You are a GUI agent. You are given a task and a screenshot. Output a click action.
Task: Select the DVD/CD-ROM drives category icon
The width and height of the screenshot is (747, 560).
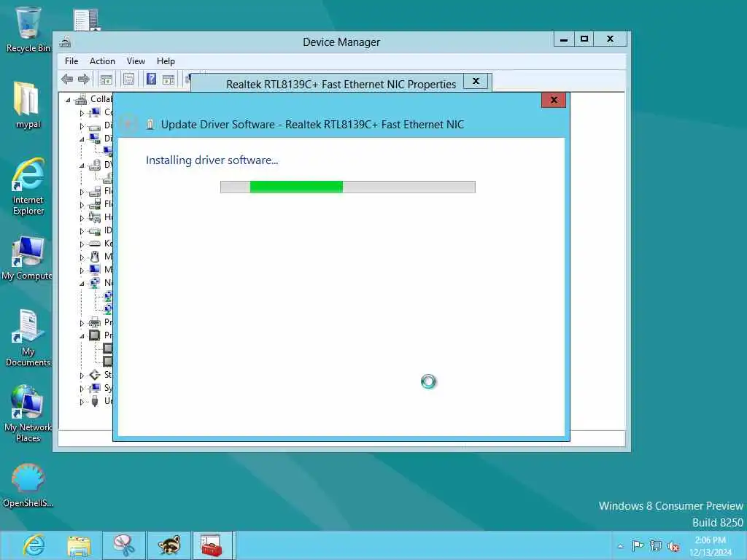coord(95,165)
